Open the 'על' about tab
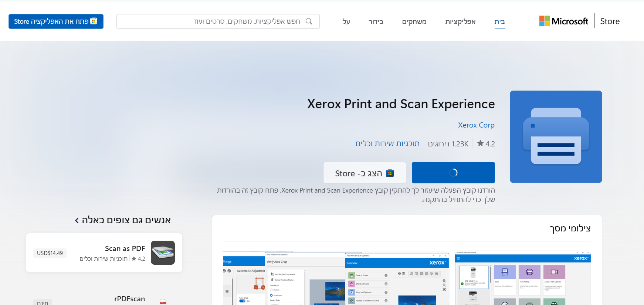 click(x=346, y=21)
